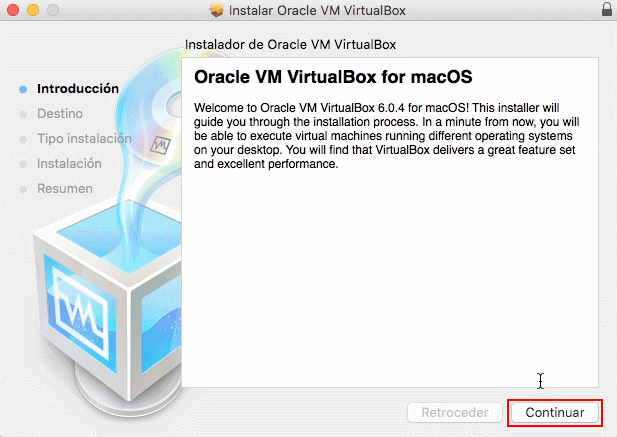Zoom the window with the green button

(x=51, y=10)
